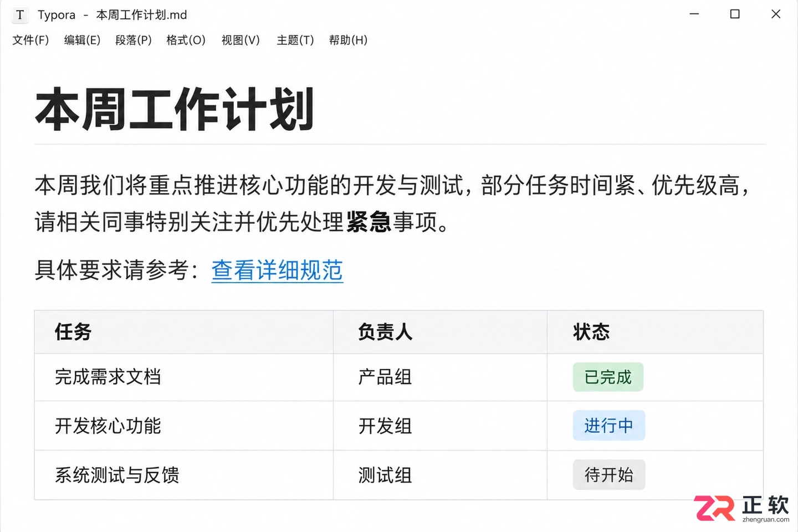Open the 文件(F) menu
The height and width of the screenshot is (532, 798).
[30, 40]
